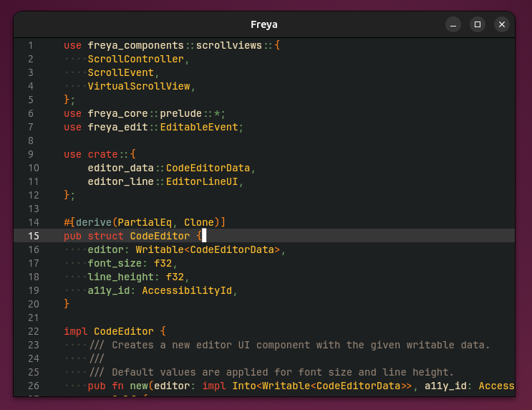
Task: Click closing brace on line 20
Action: [67, 304]
